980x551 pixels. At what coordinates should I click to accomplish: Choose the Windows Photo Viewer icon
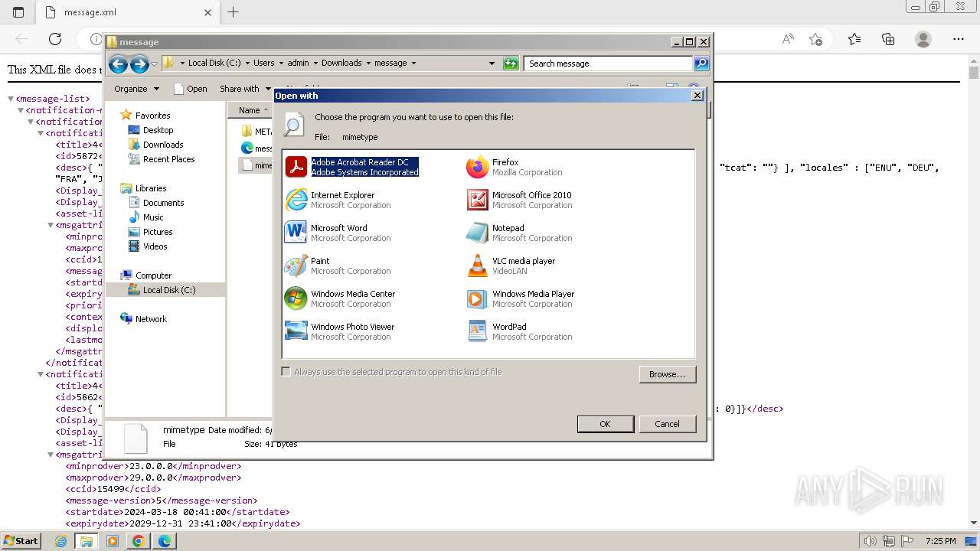tap(296, 331)
